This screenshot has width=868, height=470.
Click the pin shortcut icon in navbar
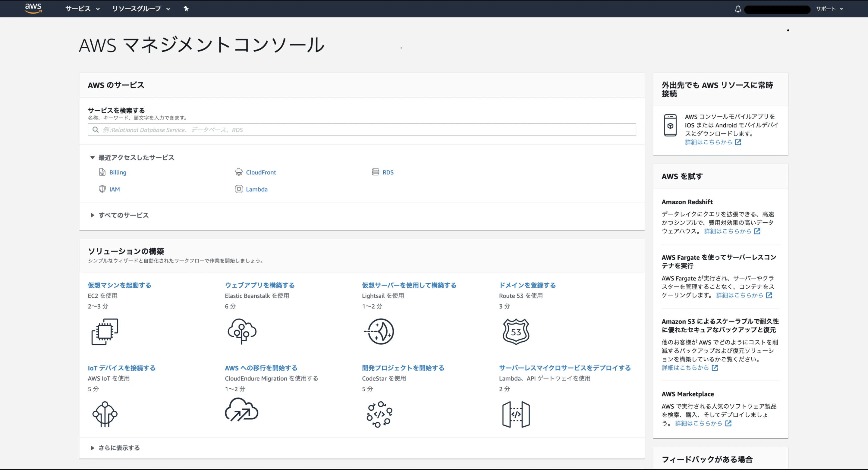click(x=186, y=9)
